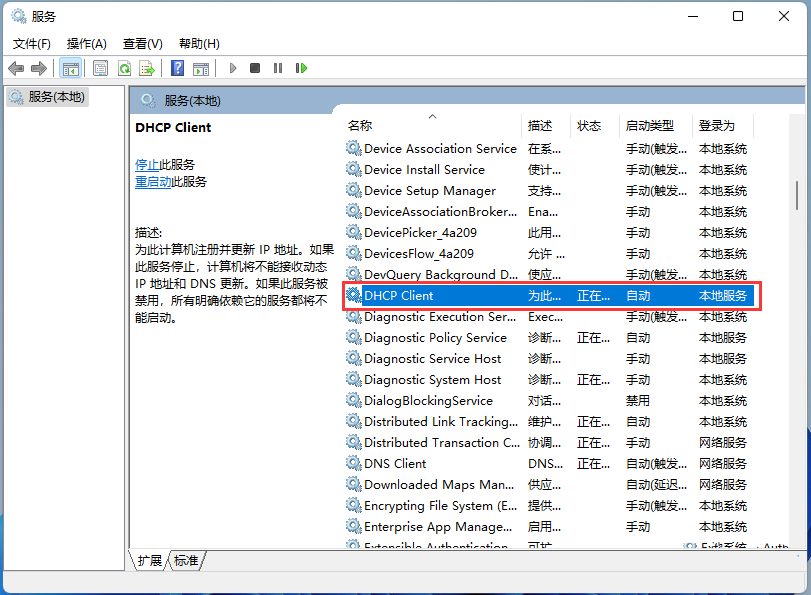811x595 pixels.
Task: Restart the service with the rightmost toolbar icon
Action: tap(302, 68)
